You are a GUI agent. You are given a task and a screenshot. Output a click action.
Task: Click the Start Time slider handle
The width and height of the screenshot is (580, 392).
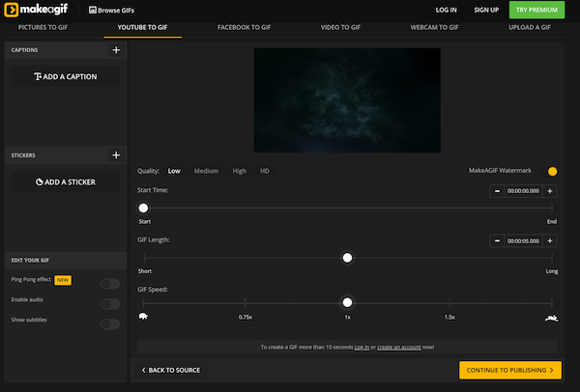143,208
